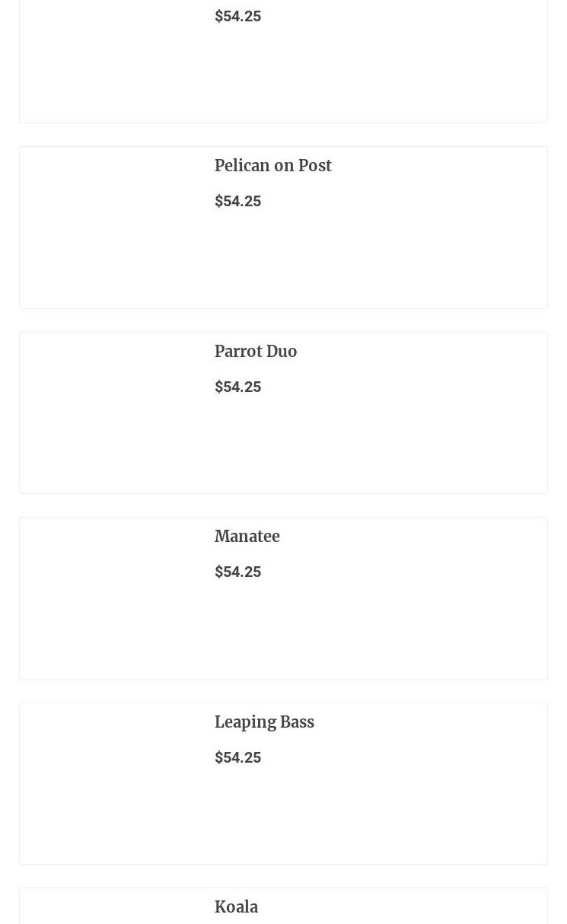Click the Leaping Bass $54.25 price

[x=237, y=758]
